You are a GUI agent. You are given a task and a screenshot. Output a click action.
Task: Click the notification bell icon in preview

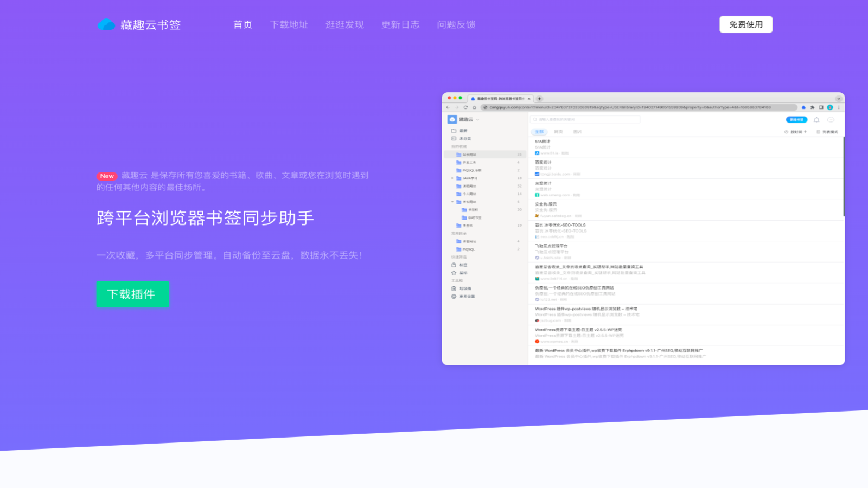tap(816, 120)
